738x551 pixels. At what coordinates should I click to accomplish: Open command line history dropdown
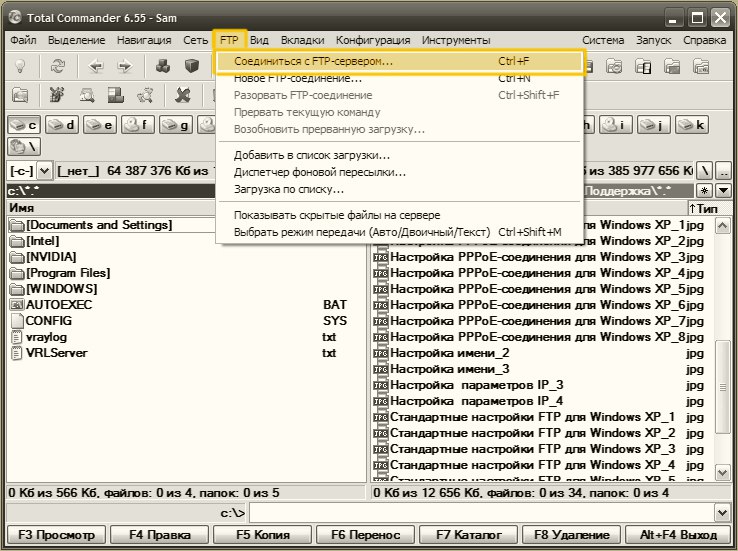point(722,512)
